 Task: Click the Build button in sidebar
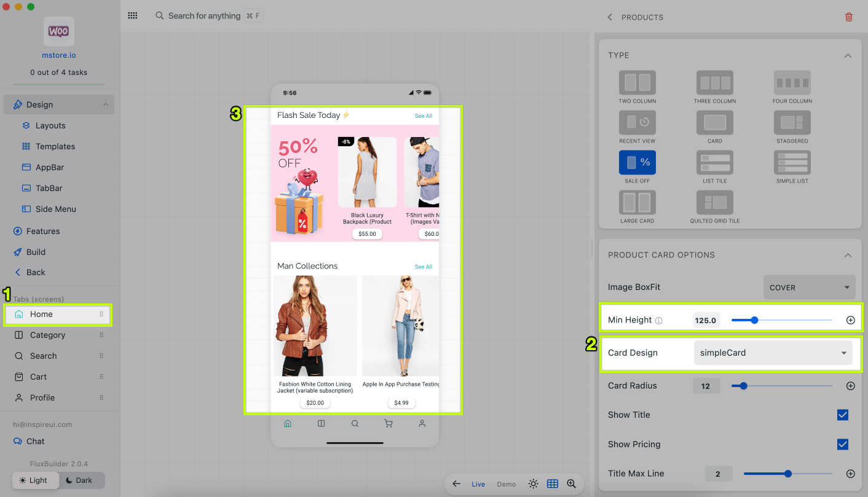click(36, 252)
